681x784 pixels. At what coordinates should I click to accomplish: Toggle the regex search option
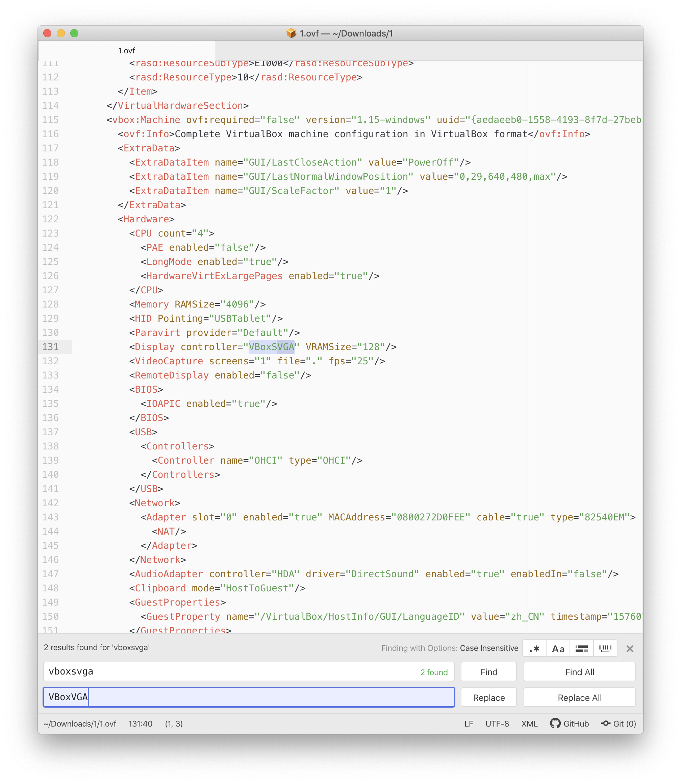tap(534, 648)
